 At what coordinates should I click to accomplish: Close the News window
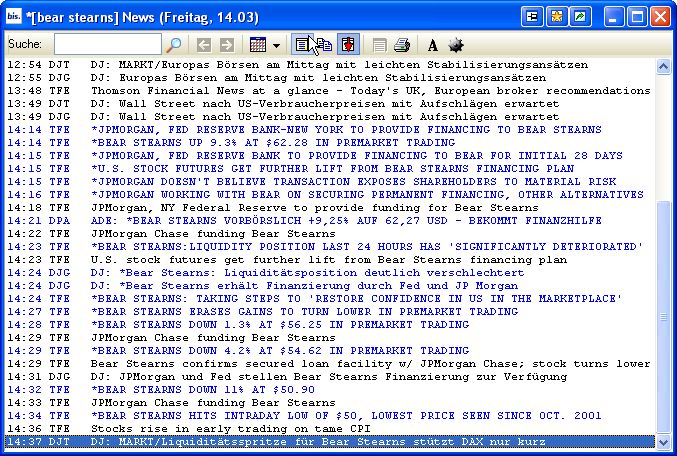pyautogui.click(x=661, y=17)
